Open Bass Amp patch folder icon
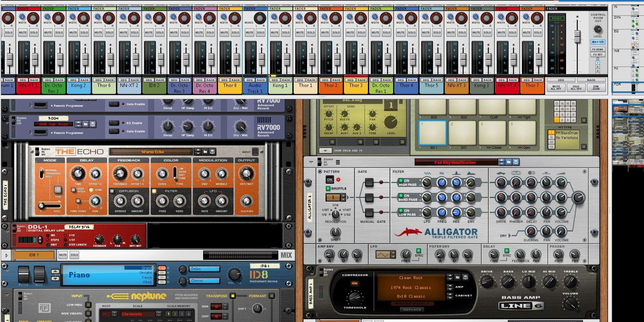The height and width of the screenshot is (322, 644). click(458, 278)
